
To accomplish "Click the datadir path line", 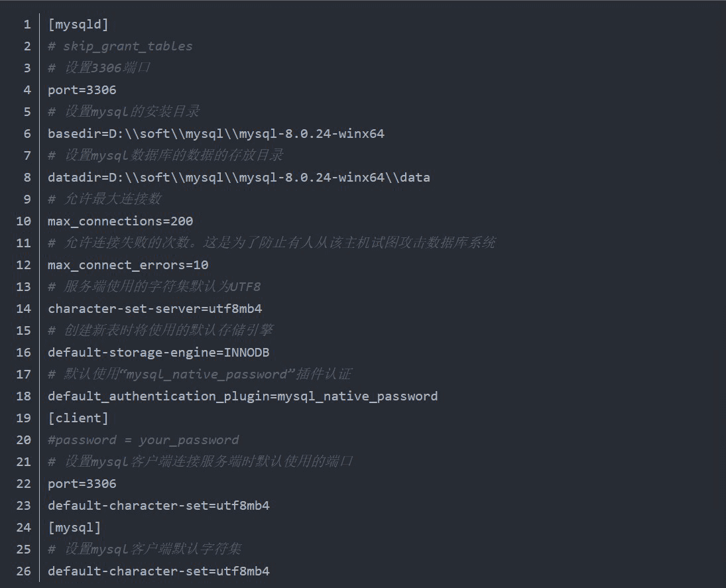I will [239, 178].
